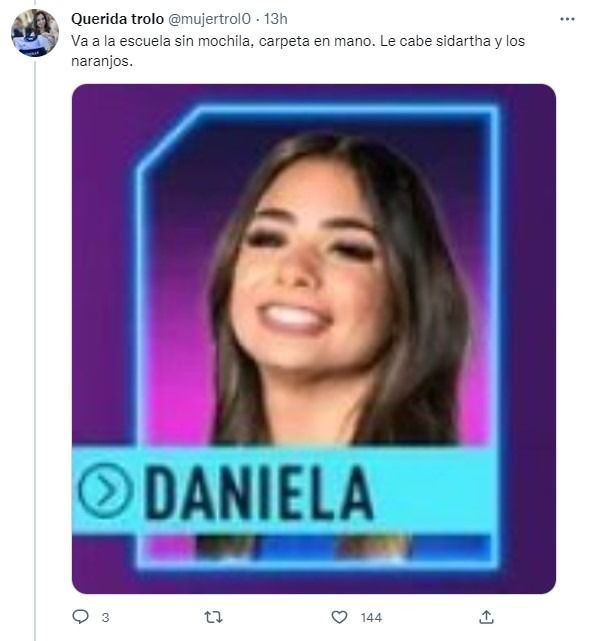Image resolution: width=591 pixels, height=641 pixels.
Task: Click the reply count of 3
Action: pos(105,617)
